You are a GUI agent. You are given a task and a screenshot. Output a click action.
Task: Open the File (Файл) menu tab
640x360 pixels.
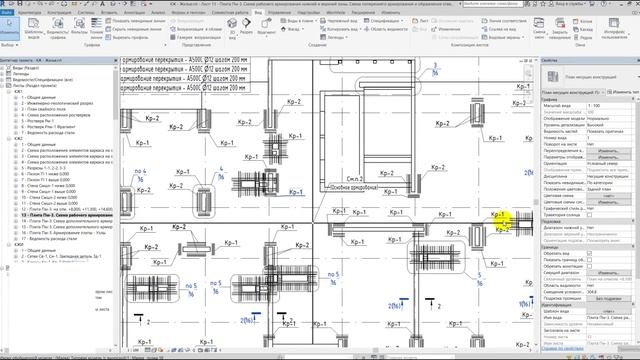pyautogui.click(x=7, y=13)
